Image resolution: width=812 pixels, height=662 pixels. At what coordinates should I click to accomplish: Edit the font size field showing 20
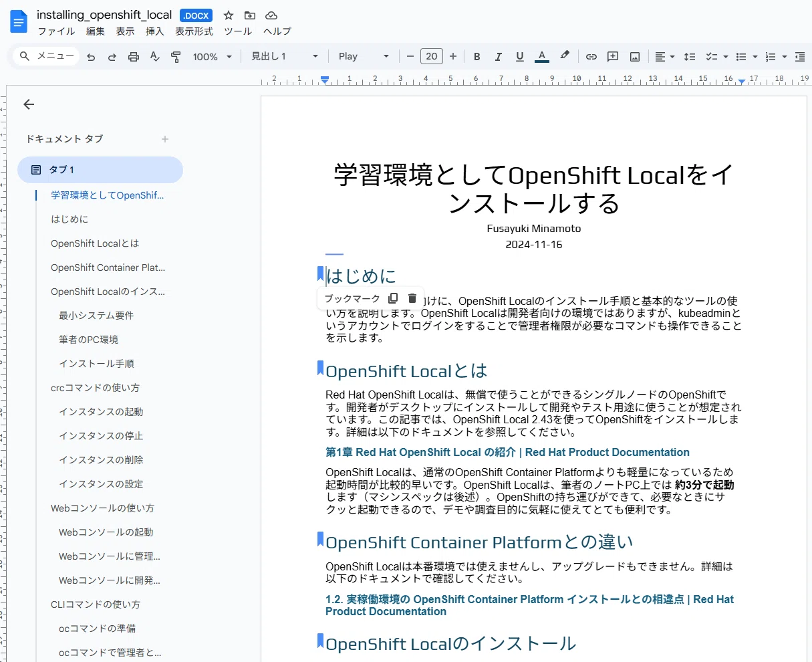tap(432, 57)
